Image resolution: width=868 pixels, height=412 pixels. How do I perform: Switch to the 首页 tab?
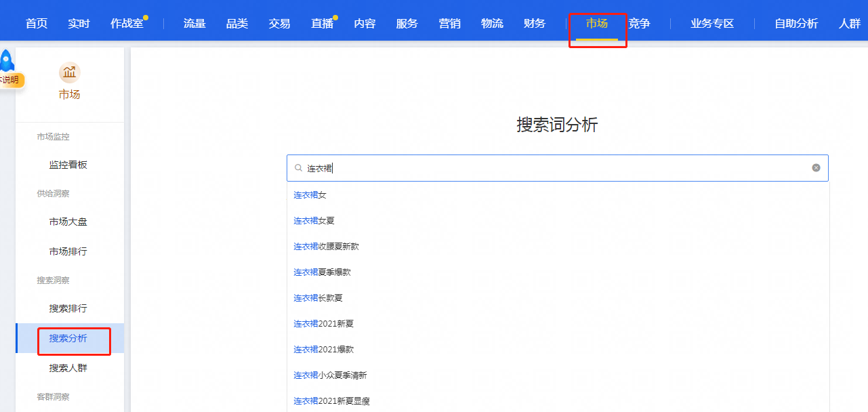click(x=35, y=22)
